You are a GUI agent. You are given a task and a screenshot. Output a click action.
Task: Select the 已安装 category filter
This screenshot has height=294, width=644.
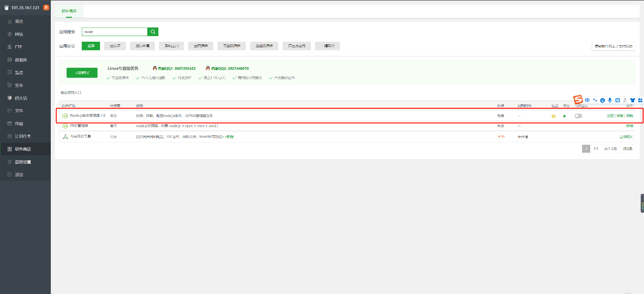[x=115, y=46]
